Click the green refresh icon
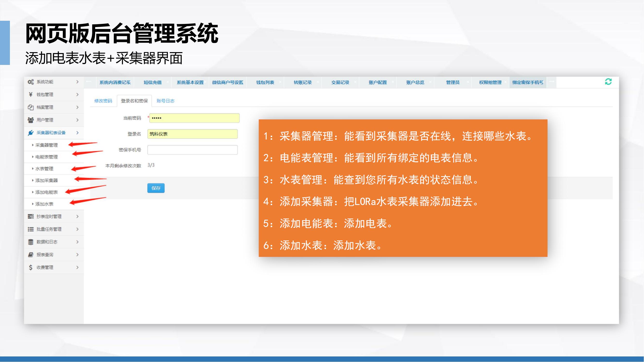Image resolution: width=644 pixels, height=362 pixels. (608, 81)
